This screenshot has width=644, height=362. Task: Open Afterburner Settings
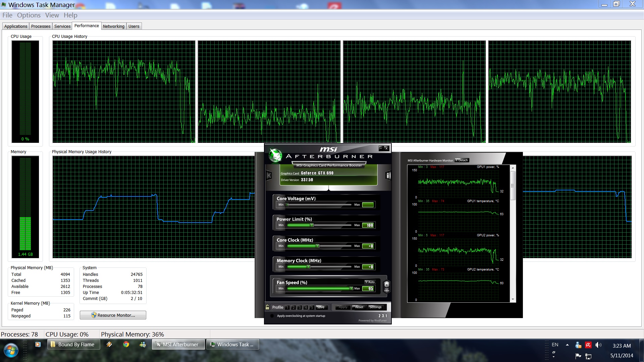click(375, 307)
